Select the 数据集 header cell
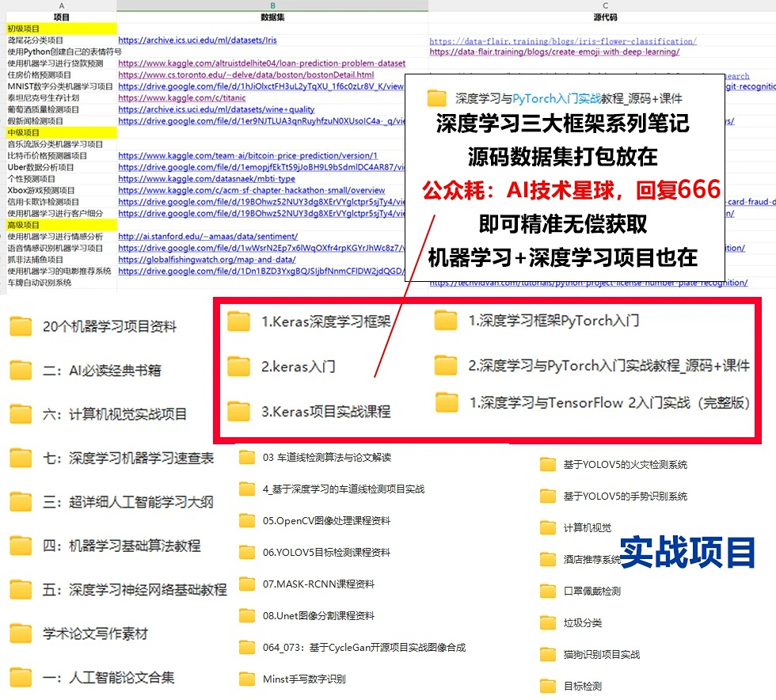The width and height of the screenshot is (776, 700). pyautogui.click(x=272, y=17)
